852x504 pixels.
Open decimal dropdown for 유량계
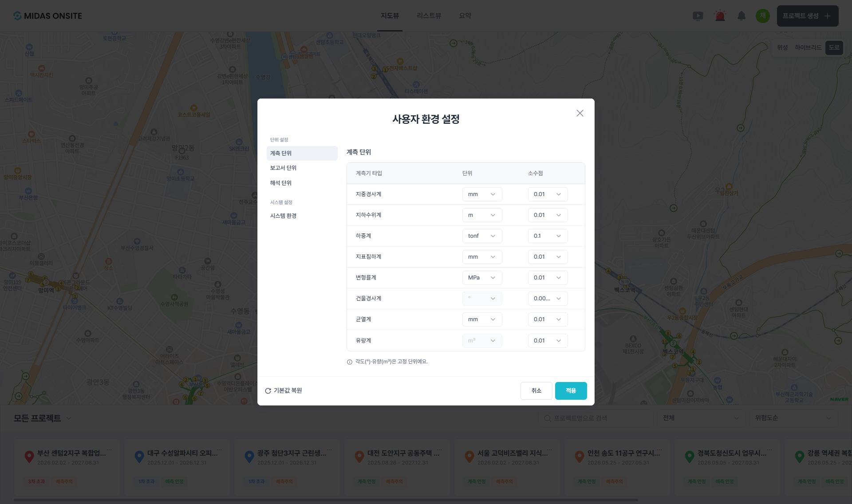click(x=548, y=341)
